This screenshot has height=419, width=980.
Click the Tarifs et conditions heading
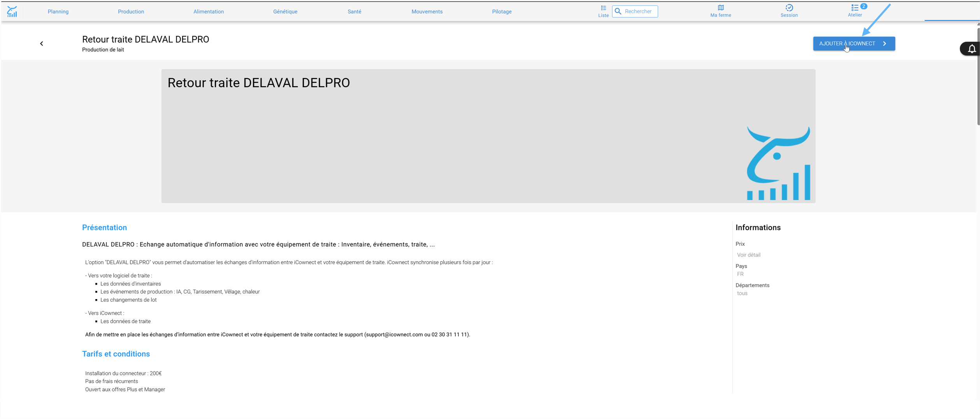pos(116,354)
